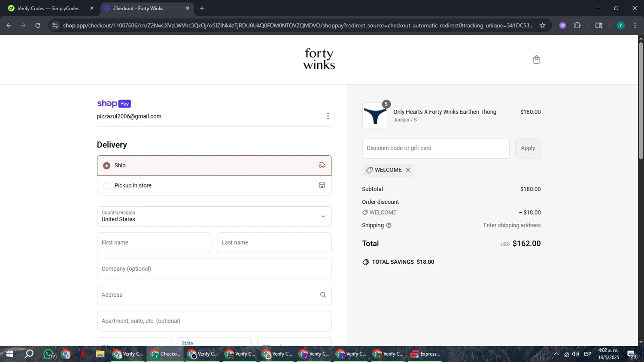Image resolution: width=644 pixels, height=362 pixels.
Task: Click the Total $162.00 amount
Action: 526,244
